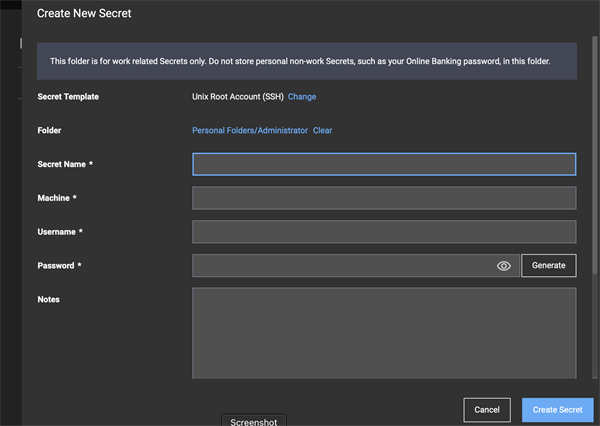Click the Secret Name label
Viewport: 600px width, 426px height.
point(62,164)
